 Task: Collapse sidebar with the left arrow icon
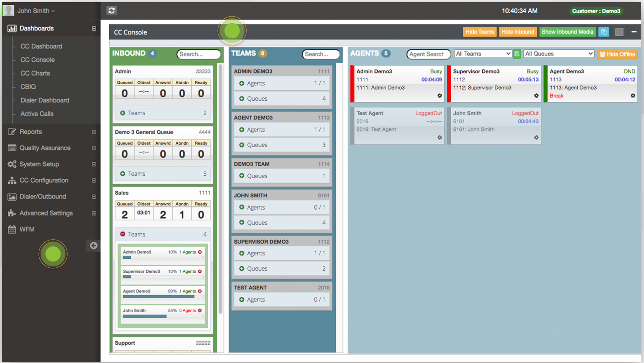pos(94,246)
